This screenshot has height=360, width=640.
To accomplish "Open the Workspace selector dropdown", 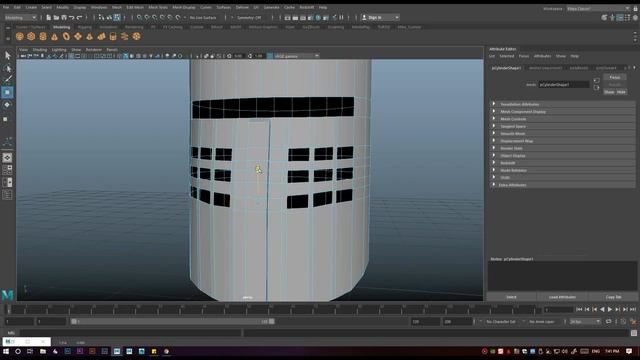I will click(x=598, y=9).
